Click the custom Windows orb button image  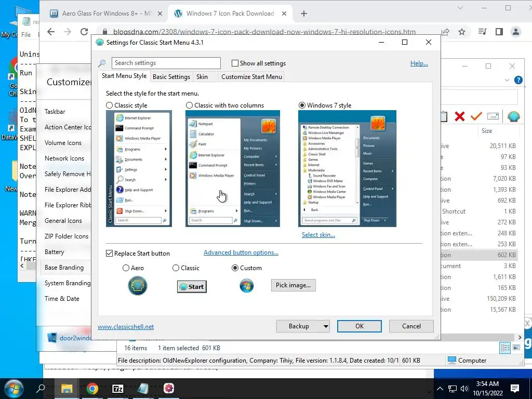tap(247, 286)
